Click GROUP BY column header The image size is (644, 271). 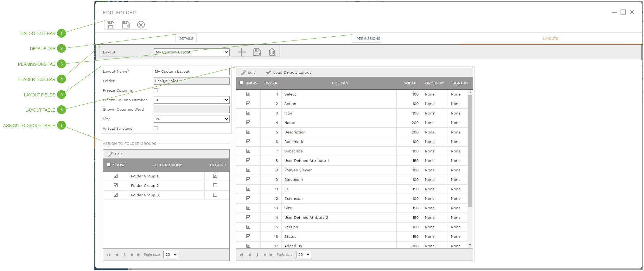coord(435,83)
